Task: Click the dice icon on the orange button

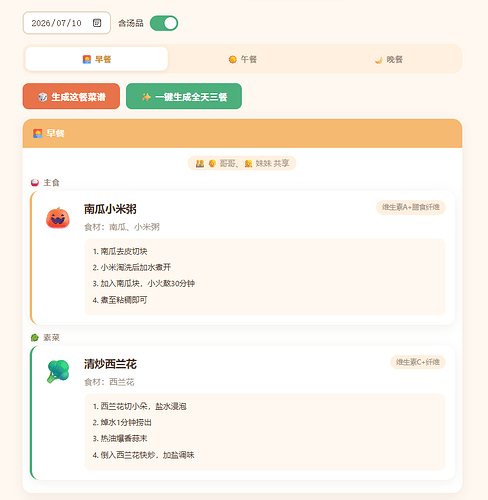Action: click(43, 97)
